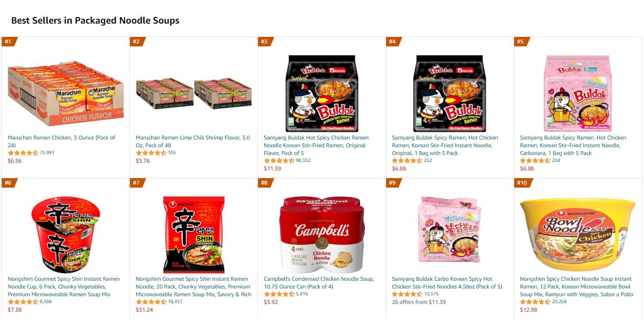Screen dimensions: 644x322
Task: Click the Nongshim Shin Ramen bag image
Action: 193,235
